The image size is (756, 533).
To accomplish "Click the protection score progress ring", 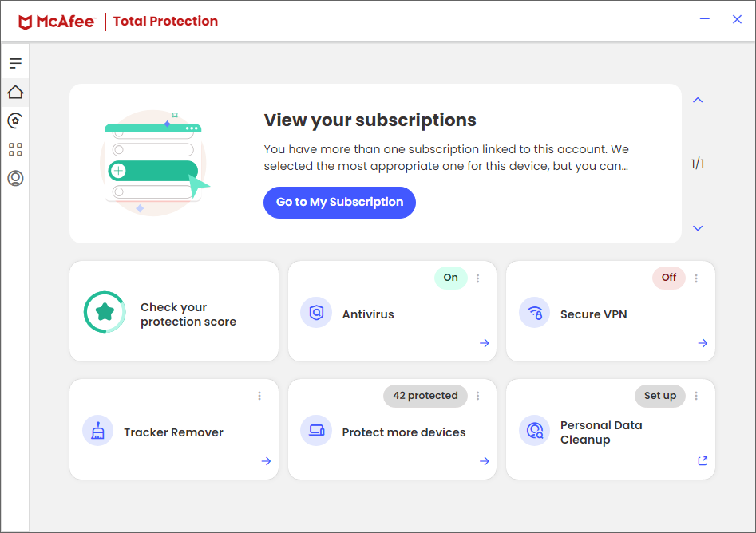I will 105,311.
